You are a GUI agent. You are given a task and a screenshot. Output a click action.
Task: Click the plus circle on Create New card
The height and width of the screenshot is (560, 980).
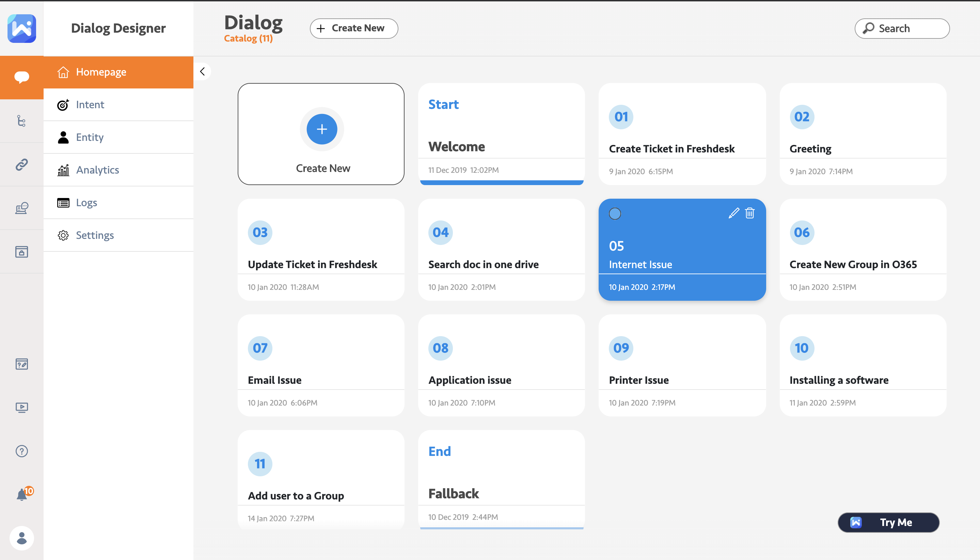[322, 129]
